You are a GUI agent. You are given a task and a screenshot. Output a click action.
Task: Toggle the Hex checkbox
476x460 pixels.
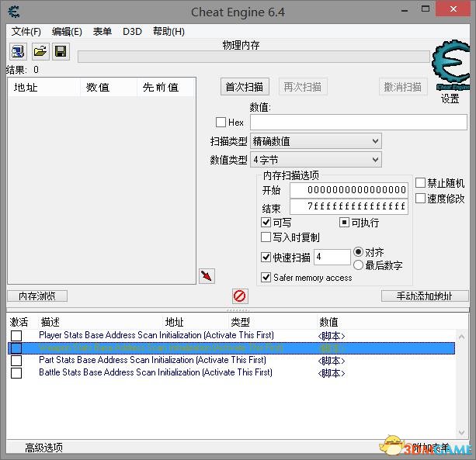[221, 123]
